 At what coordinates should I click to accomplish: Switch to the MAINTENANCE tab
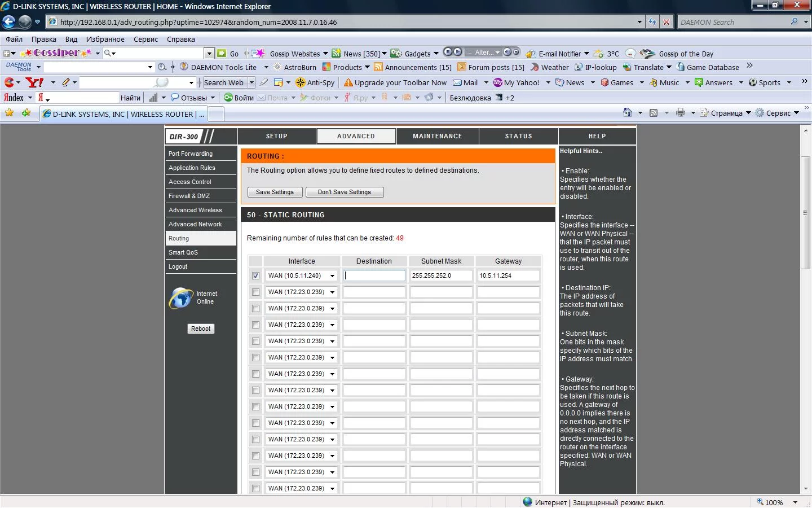tap(437, 136)
